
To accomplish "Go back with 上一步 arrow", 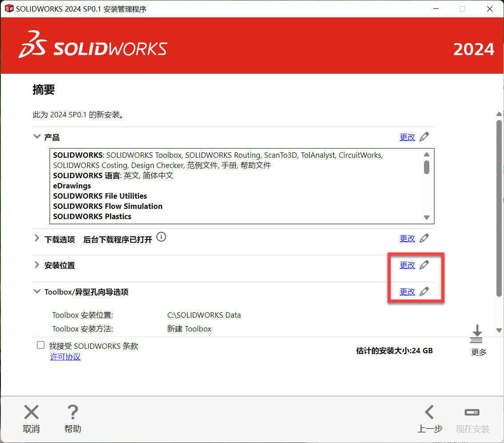I will (x=429, y=413).
